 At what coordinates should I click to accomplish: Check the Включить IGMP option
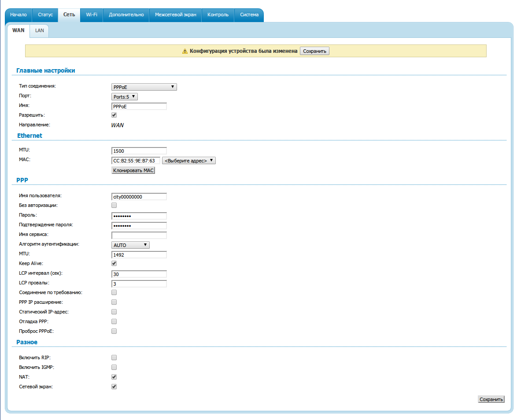pos(114,367)
